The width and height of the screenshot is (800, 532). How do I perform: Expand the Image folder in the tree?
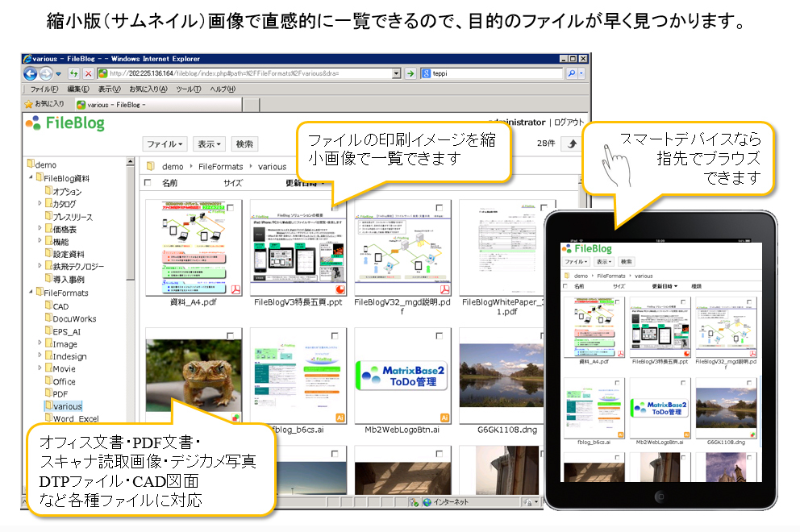tap(40, 343)
